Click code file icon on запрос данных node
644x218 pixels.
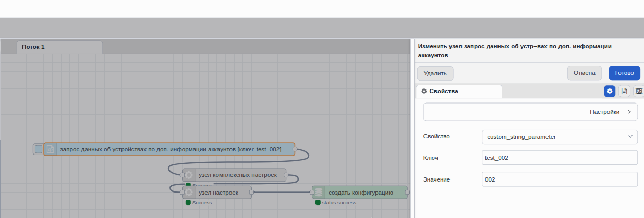pyautogui.click(x=51, y=149)
